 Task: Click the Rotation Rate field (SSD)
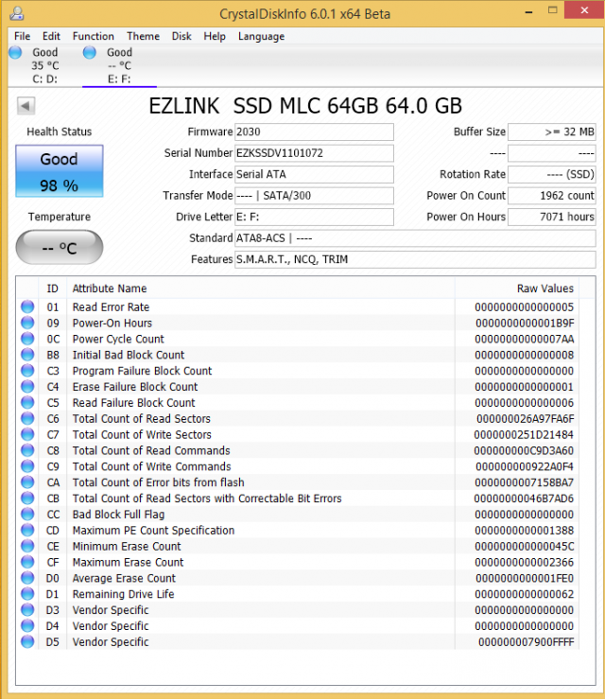(x=552, y=175)
